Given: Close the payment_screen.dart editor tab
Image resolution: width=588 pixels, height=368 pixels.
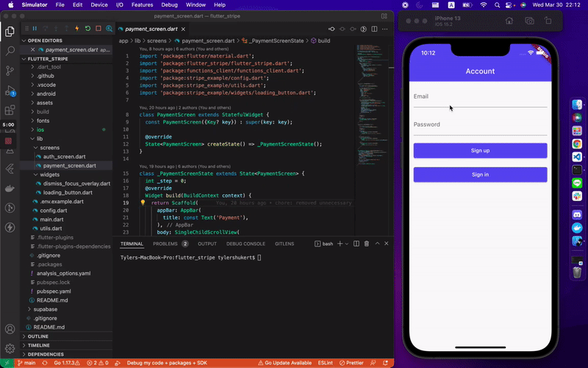Looking at the screenshot, I should [x=183, y=29].
